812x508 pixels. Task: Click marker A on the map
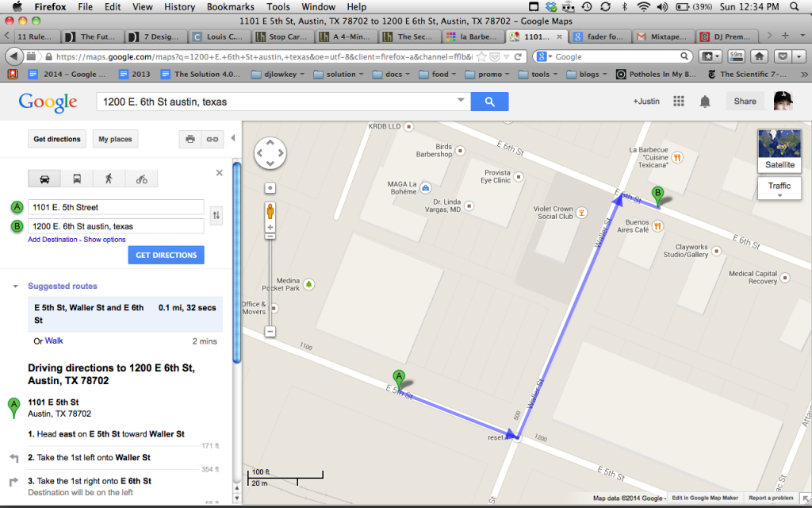point(399,379)
